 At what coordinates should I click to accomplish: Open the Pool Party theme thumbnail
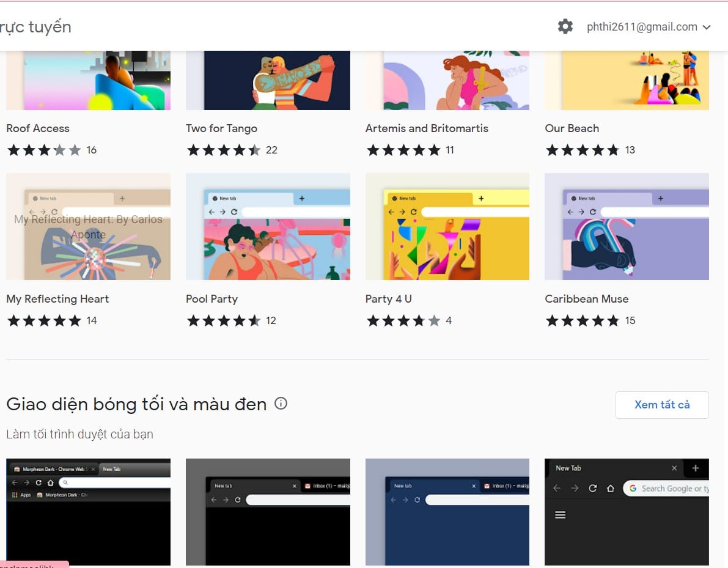[x=268, y=227]
